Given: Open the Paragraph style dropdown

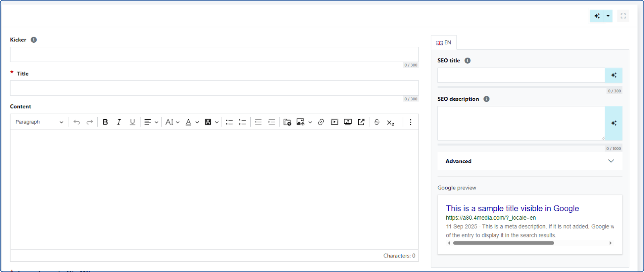Looking at the screenshot, I should click(39, 122).
